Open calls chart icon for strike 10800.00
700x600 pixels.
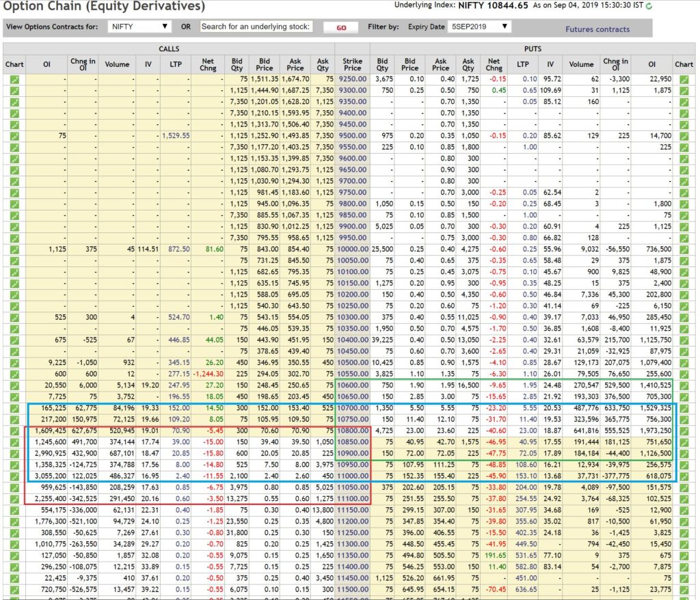tap(14, 431)
